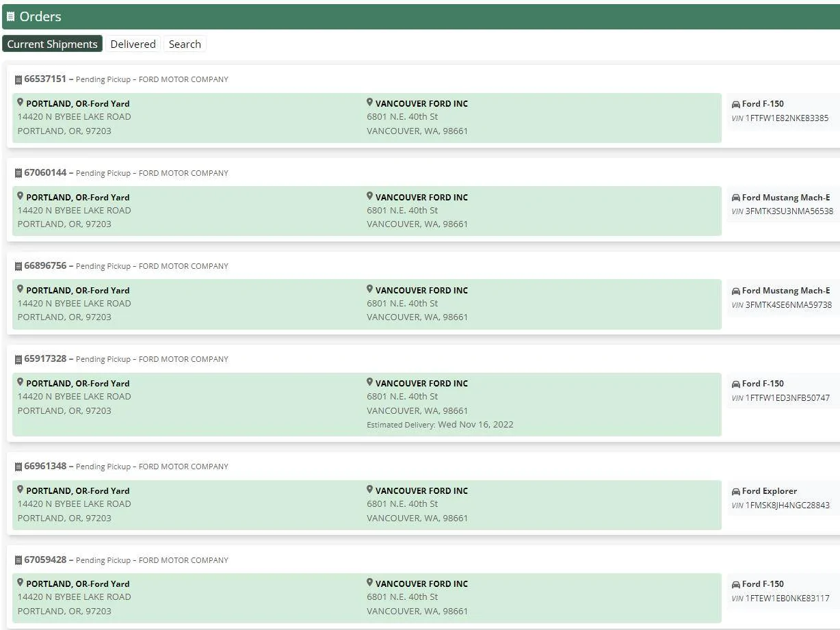
Task: Click PORTLAND, OR-Ford Yard in order 67060144
Action: click(x=78, y=197)
